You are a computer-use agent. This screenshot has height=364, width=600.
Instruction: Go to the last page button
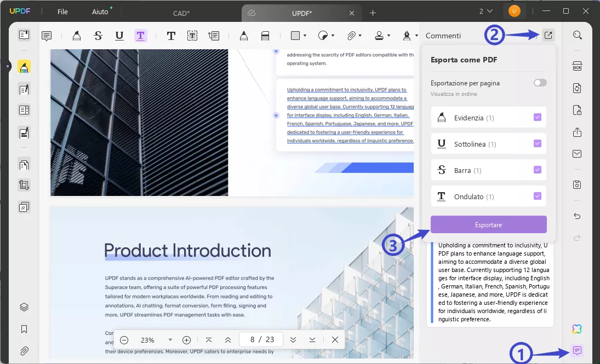tap(312, 340)
